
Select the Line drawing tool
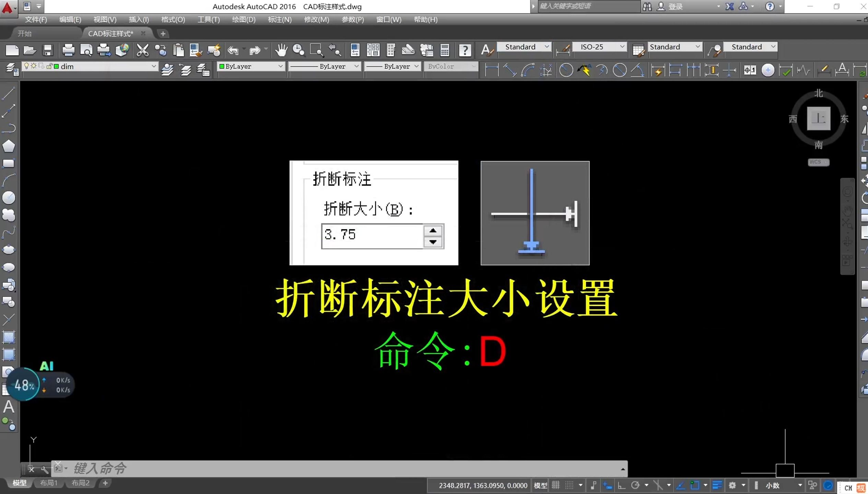click(8, 93)
